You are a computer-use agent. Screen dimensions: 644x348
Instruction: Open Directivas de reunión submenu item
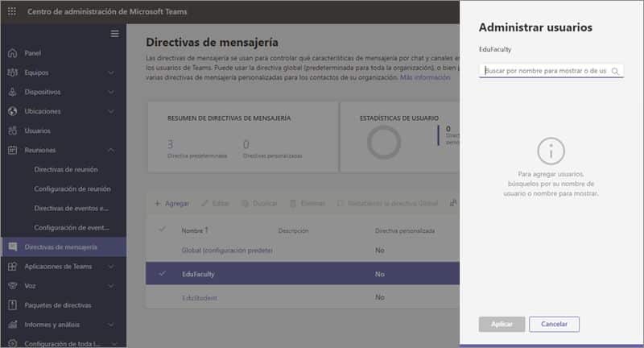pos(66,169)
